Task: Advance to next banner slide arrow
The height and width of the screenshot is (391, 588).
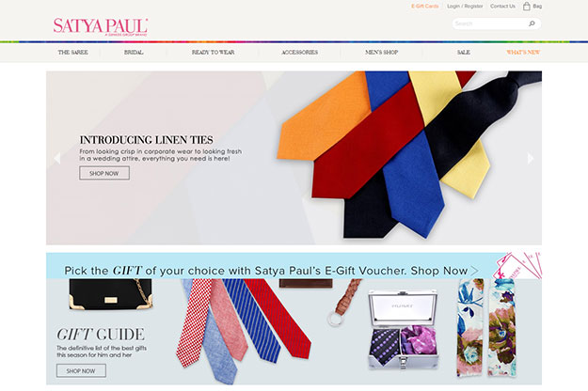Action: point(531,158)
